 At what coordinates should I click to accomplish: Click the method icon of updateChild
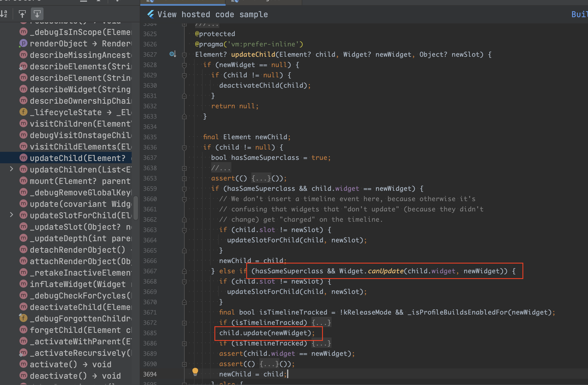[23, 158]
